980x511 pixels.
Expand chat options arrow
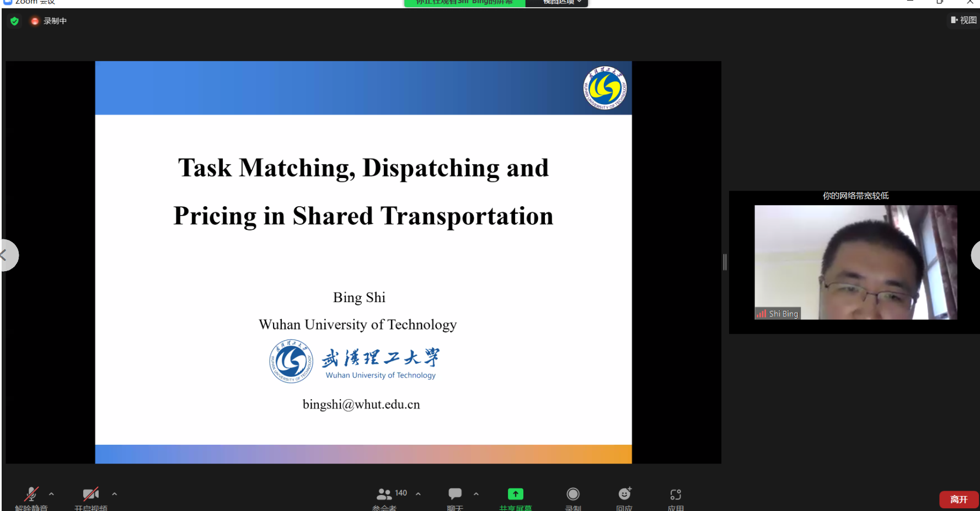coord(476,494)
